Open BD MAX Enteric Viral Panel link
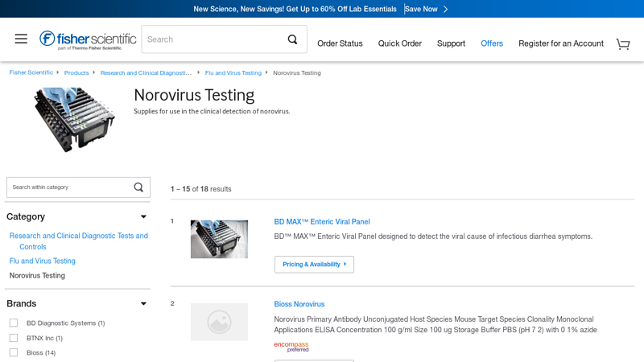The height and width of the screenshot is (362, 644). tap(322, 222)
